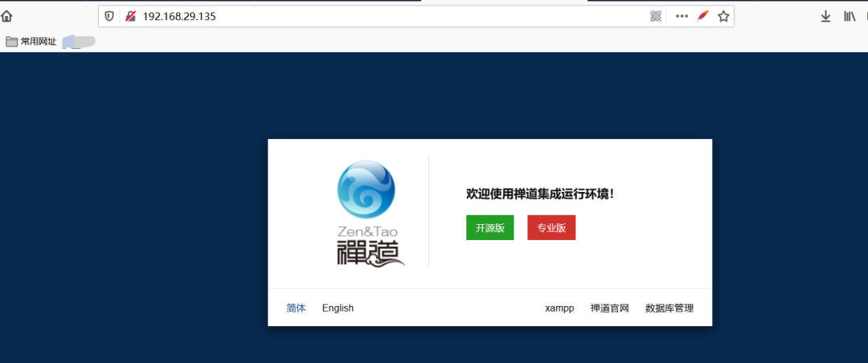The height and width of the screenshot is (363, 868).
Task: Click the 欢迎使用禅道集成运行环境! heading
Action: pos(540,194)
